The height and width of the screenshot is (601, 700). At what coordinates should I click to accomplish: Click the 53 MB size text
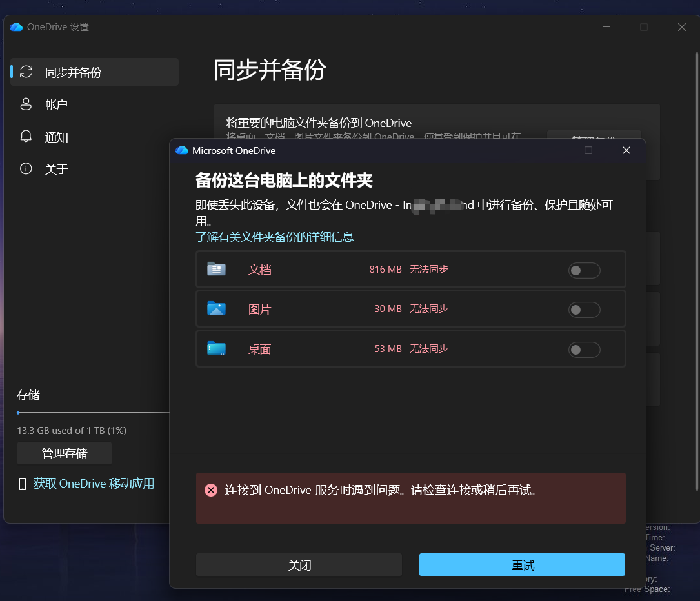(x=388, y=349)
